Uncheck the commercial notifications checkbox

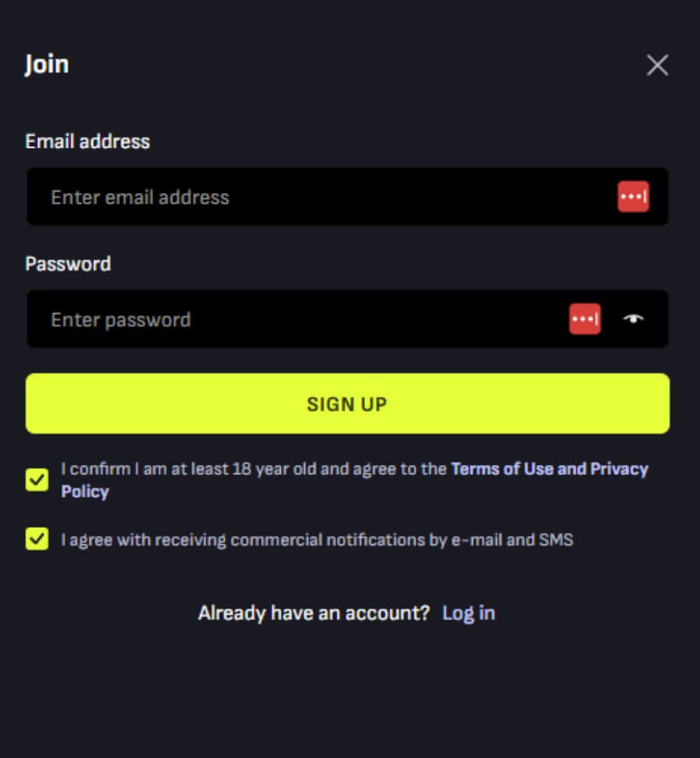pyautogui.click(x=37, y=539)
